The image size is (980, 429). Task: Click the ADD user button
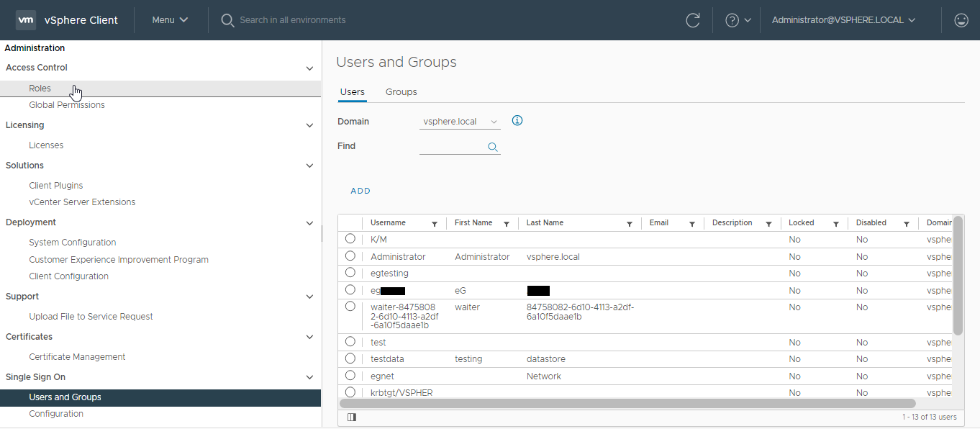(x=360, y=191)
